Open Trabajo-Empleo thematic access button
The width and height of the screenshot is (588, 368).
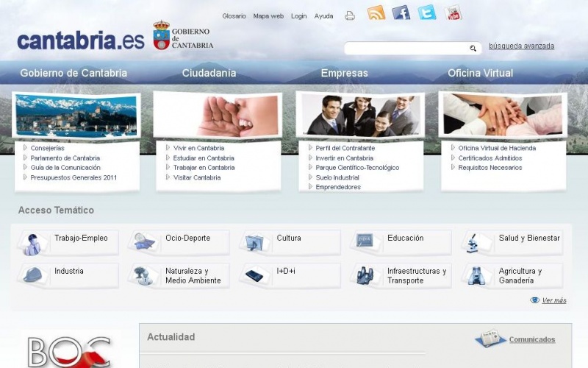pyautogui.click(x=81, y=238)
